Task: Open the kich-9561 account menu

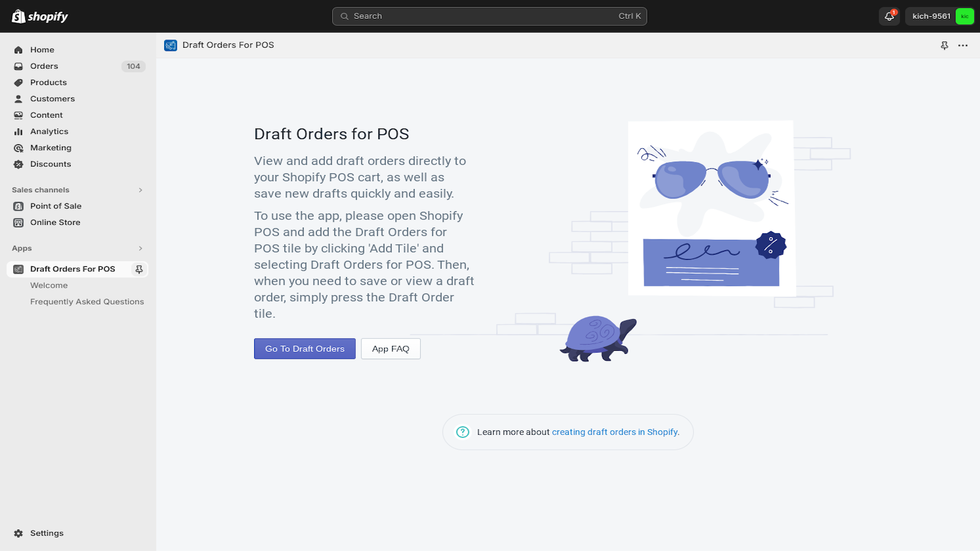Action: click(x=940, y=17)
